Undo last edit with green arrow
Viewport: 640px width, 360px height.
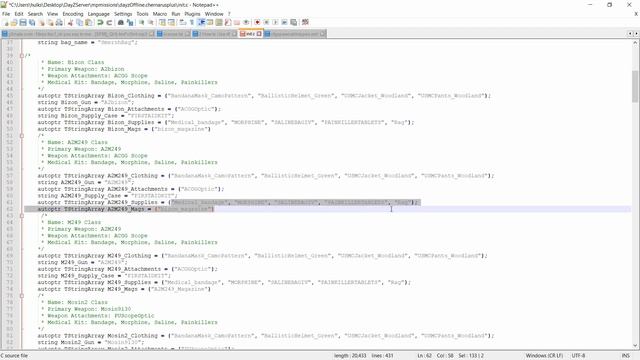100,22
